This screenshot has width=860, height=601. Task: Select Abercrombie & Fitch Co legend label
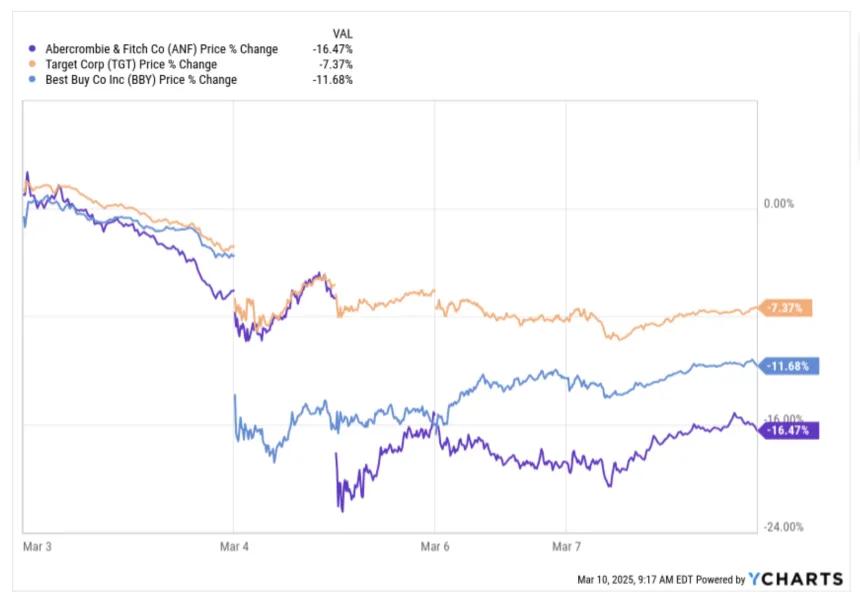point(161,49)
